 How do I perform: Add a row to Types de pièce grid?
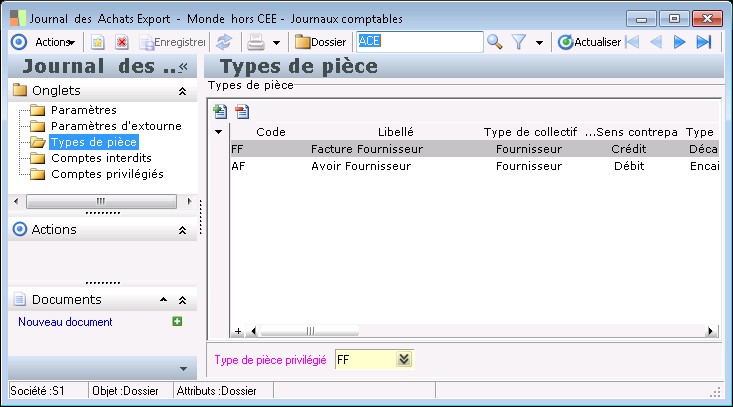[220, 111]
